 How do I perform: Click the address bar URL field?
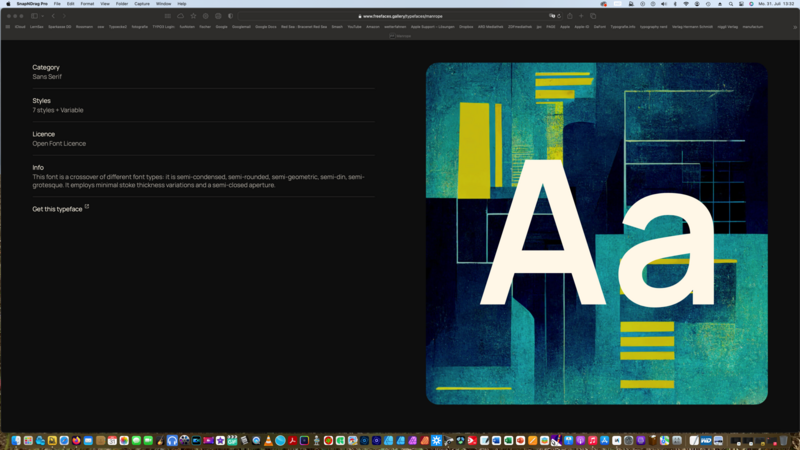point(400,16)
